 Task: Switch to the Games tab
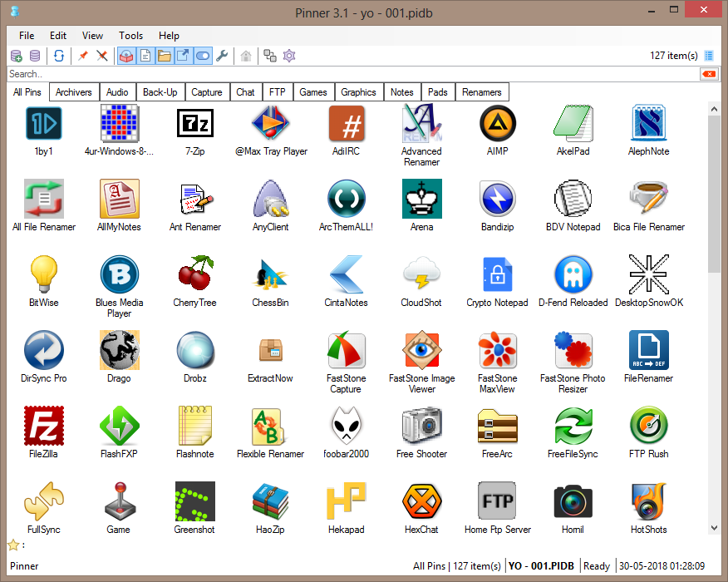[x=313, y=92]
